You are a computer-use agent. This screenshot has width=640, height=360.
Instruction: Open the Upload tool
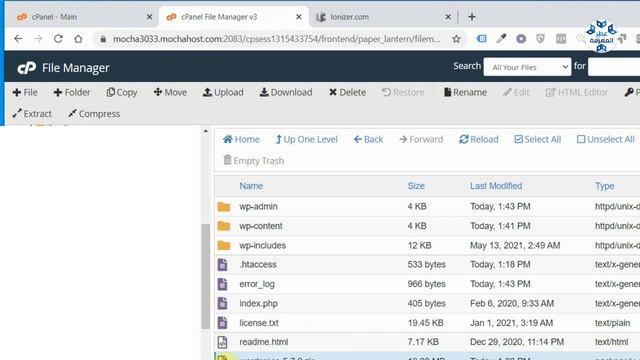pyautogui.click(x=223, y=92)
